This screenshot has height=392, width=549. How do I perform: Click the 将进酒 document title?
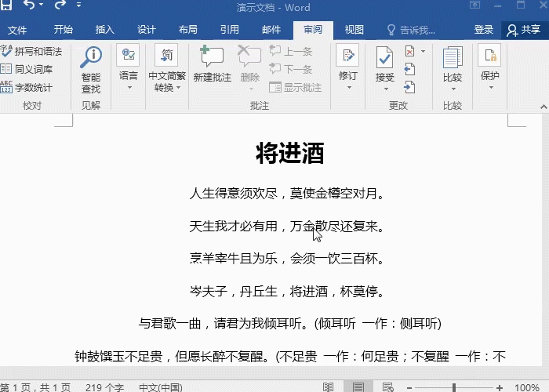click(x=290, y=153)
